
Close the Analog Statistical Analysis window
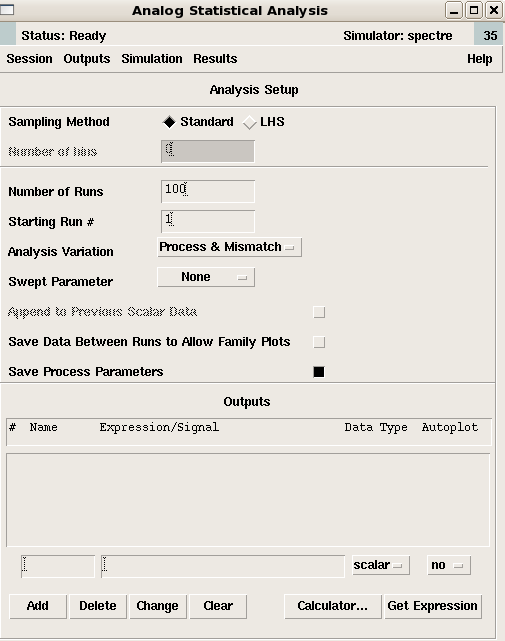click(494, 10)
